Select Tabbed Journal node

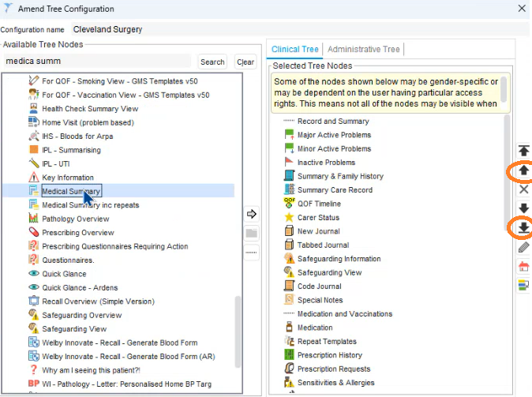tap(323, 245)
